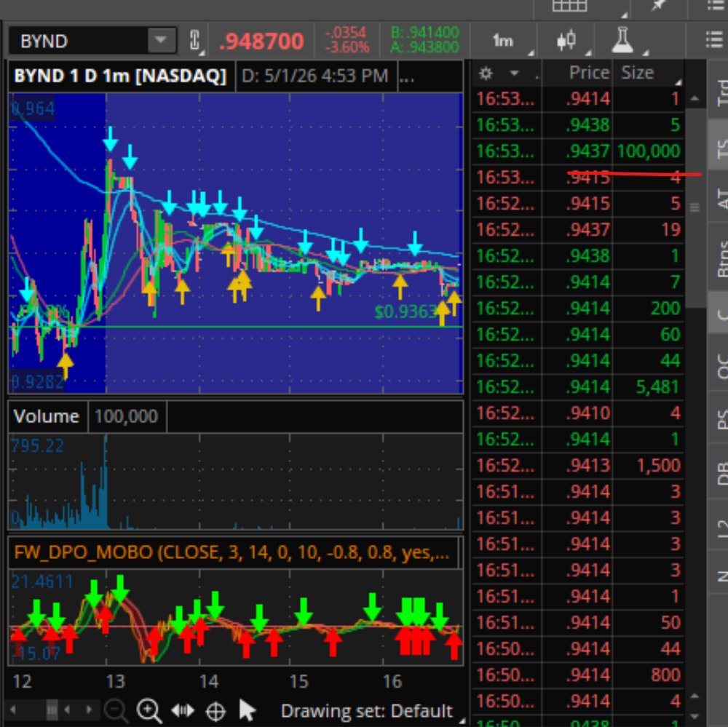728x727 pixels.
Task: Click the chart scroll right step arrow
Action: [88, 710]
